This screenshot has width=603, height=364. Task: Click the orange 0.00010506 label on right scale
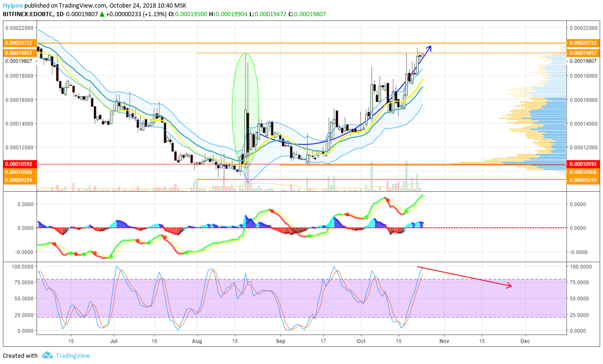[582, 172]
